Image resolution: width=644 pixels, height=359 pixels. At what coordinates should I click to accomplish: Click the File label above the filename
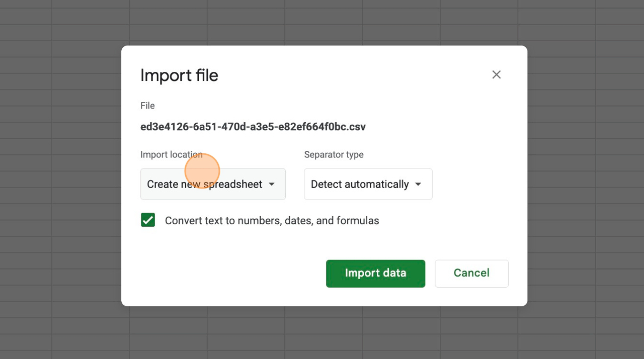tap(147, 106)
